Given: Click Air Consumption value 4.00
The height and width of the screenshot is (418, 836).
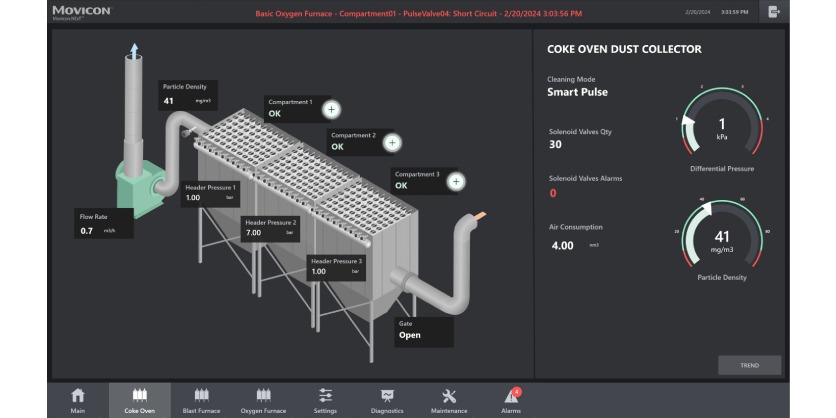Looking at the screenshot, I should [x=562, y=246].
